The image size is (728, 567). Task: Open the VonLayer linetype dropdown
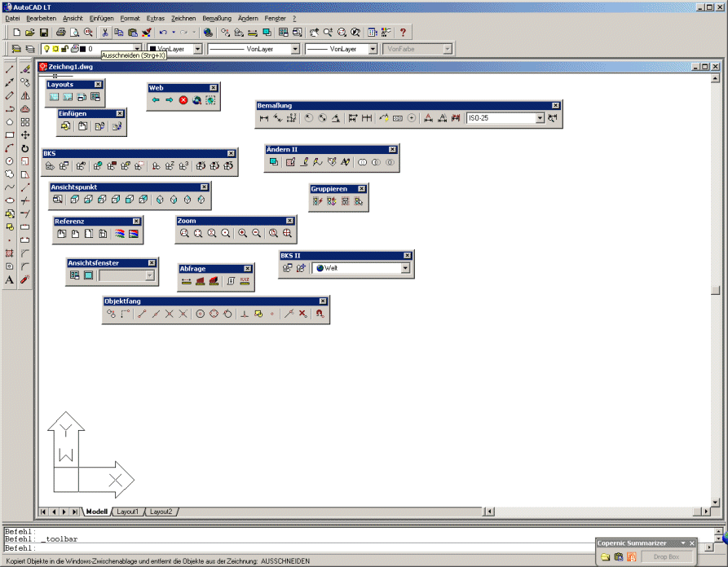pyautogui.click(x=295, y=49)
